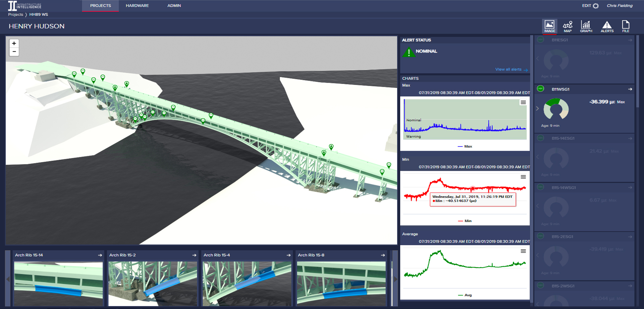This screenshot has height=309, width=644.
Task: Click the B11WSG1 sensor name
Action: [x=560, y=89]
